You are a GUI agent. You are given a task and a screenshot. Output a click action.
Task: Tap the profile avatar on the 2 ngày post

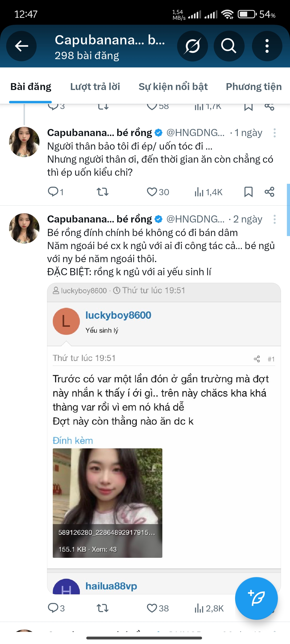pyautogui.click(x=24, y=228)
